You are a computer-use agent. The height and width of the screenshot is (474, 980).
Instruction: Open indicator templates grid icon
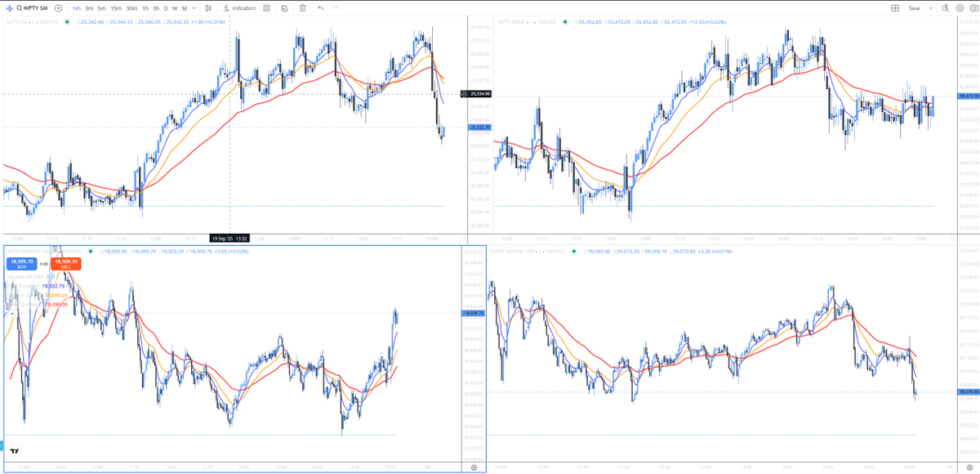267,8
